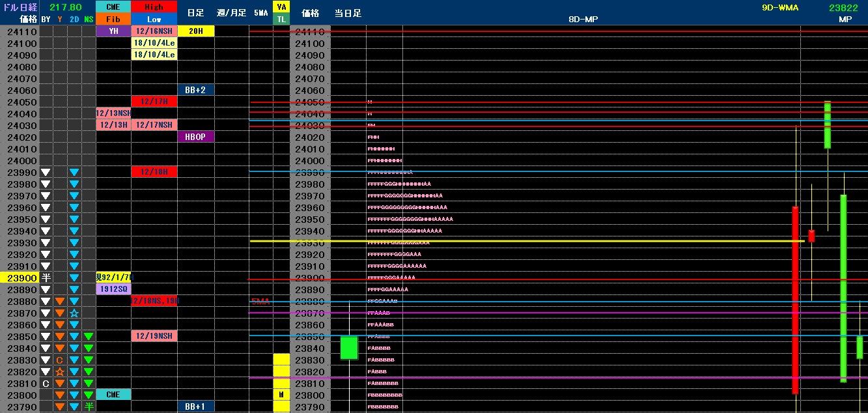Click the white triangle in the 23950 row
The image size is (868, 413).
tap(46, 220)
